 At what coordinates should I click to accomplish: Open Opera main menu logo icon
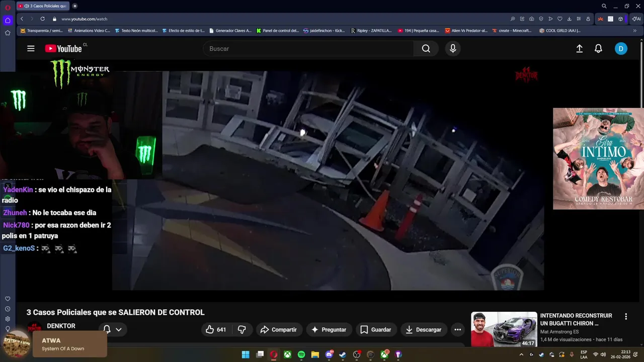pyautogui.click(x=8, y=7)
